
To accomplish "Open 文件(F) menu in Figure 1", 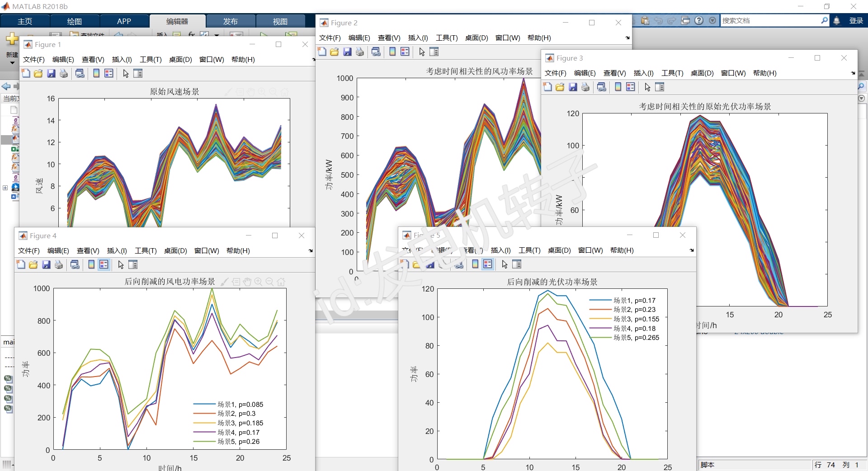I will click(x=34, y=59).
